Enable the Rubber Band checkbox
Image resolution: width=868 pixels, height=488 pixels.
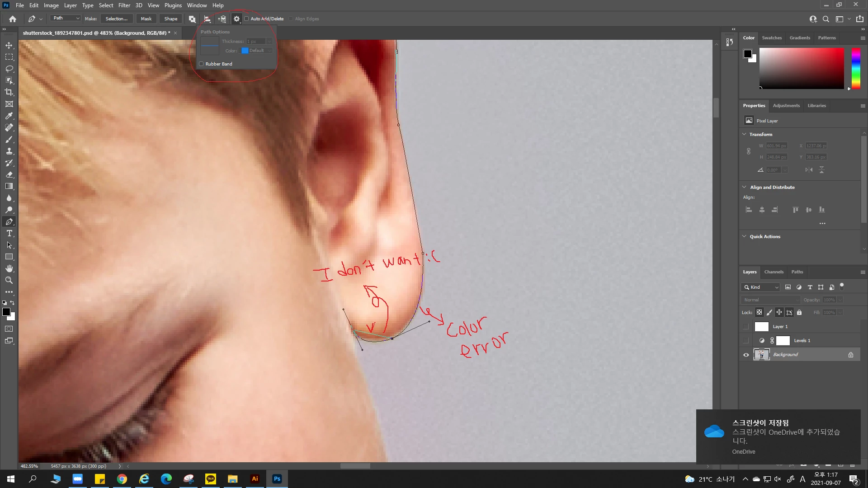[x=202, y=64]
